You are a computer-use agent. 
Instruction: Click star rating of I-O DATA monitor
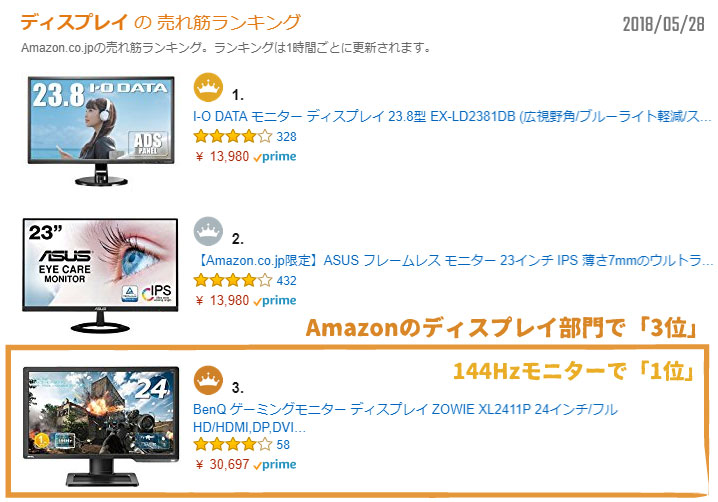coord(233,136)
